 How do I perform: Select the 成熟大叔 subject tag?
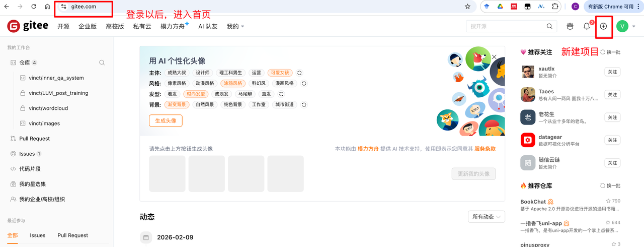(x=177, y=73)
